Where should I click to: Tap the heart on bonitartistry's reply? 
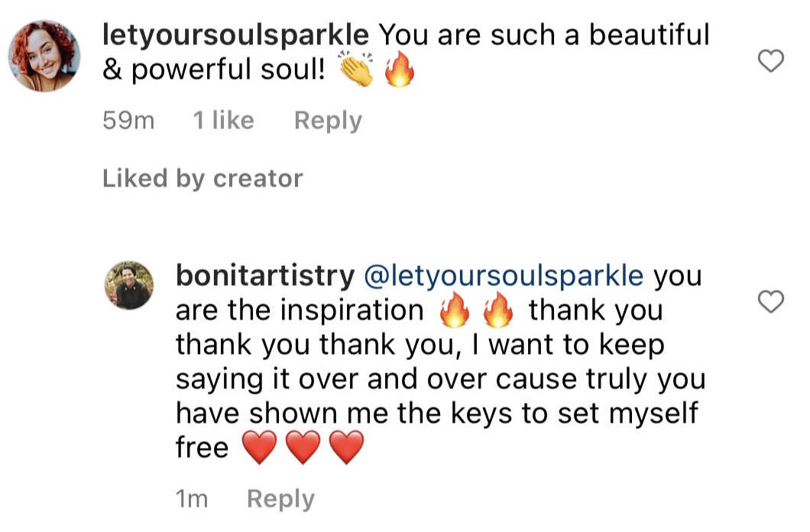(x=770, y=302)
